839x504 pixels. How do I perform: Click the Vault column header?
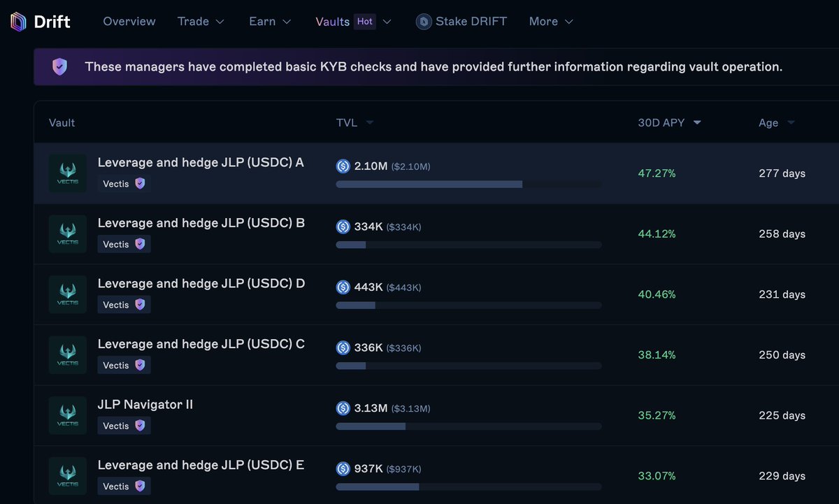(x=62, y=123)
